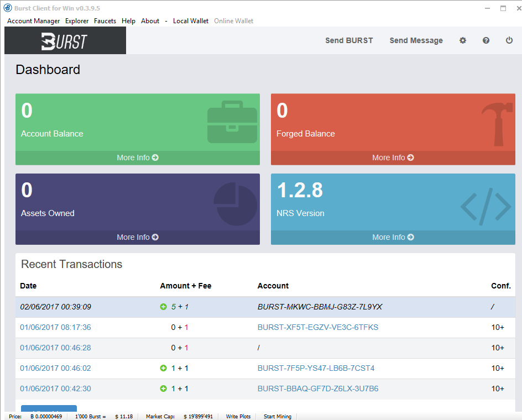The width and height of the screenshot is (522, 420).
Task: Click the BURST logo
Action: click(65, 41)
